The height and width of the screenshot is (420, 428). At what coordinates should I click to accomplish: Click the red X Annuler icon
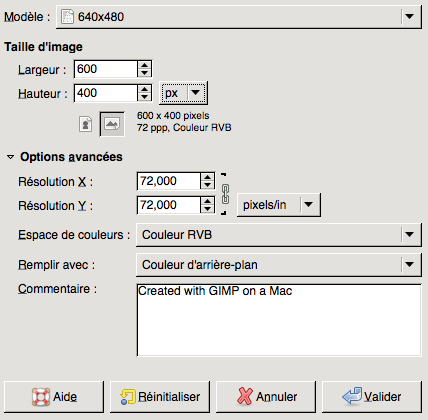245,396
